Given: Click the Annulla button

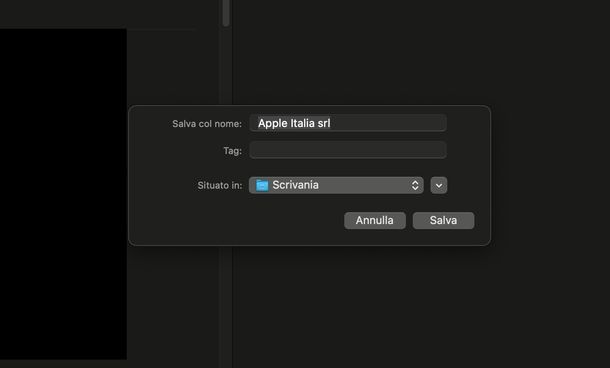Looking at the screenshot, I should pos(375,221).
